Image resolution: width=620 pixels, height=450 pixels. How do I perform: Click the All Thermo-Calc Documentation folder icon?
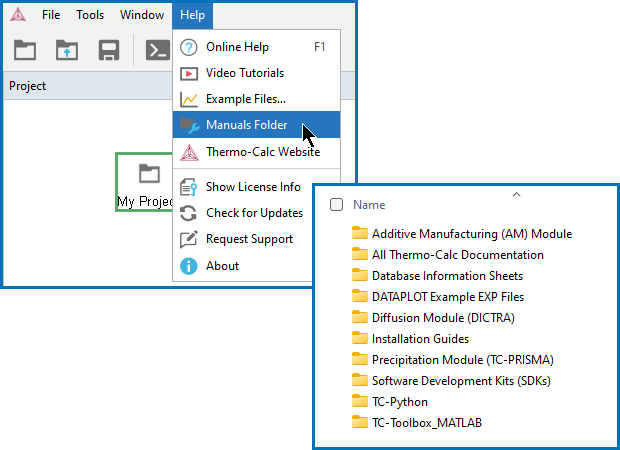coord(360,254)
